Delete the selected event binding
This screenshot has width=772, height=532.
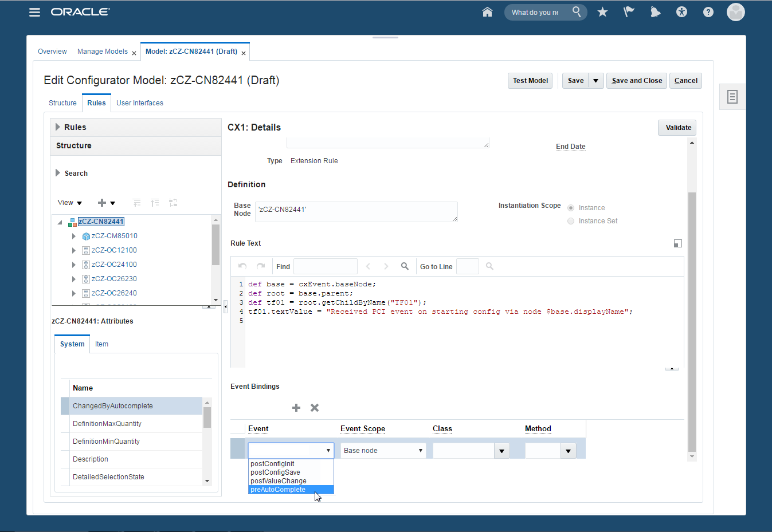[x=315, y=408]
